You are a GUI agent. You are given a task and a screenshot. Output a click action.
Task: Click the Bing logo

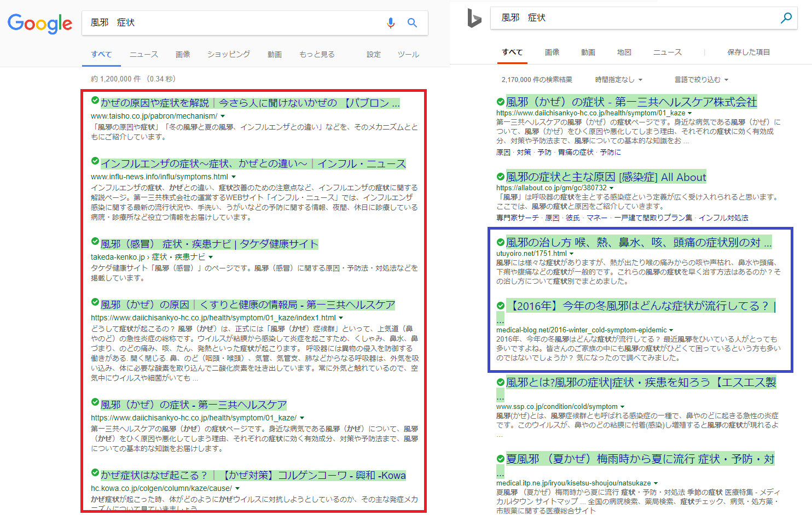tap(474, 18)
